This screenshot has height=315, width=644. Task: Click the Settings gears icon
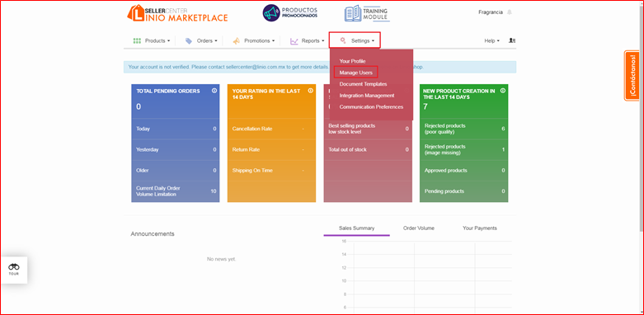pyautogui.click(x=343, y=40)
